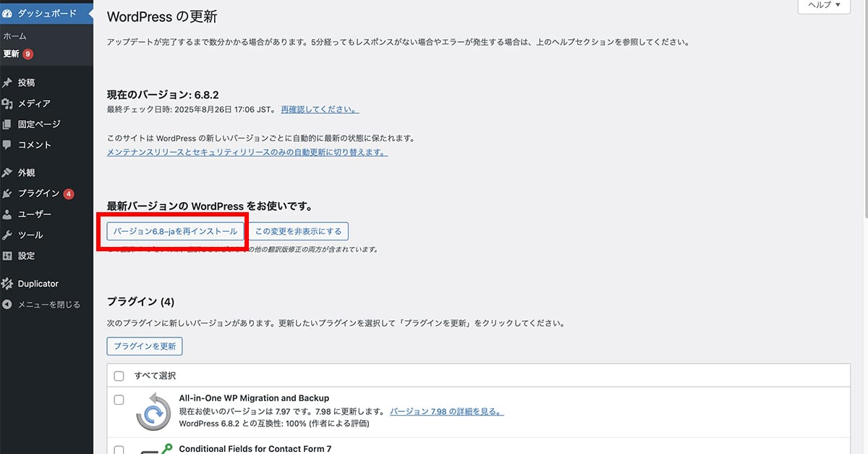
Task: Click the 最新バージョンの WordPress をお使いです heading
Action: (x=209, y=206)
